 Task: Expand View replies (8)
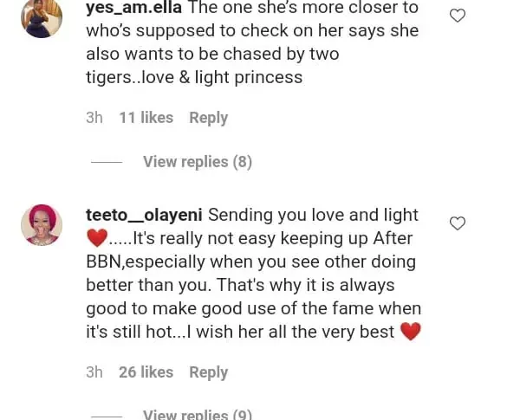tap(198, 162)
